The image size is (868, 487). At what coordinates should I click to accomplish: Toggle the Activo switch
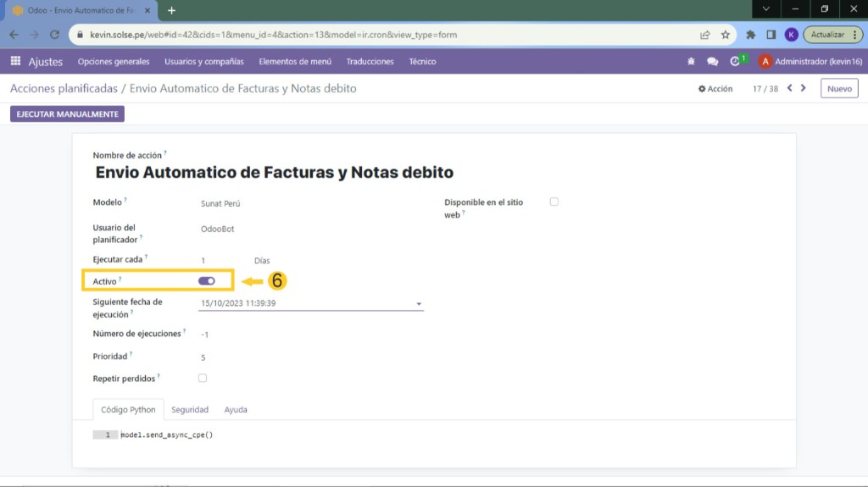point(206,280)
